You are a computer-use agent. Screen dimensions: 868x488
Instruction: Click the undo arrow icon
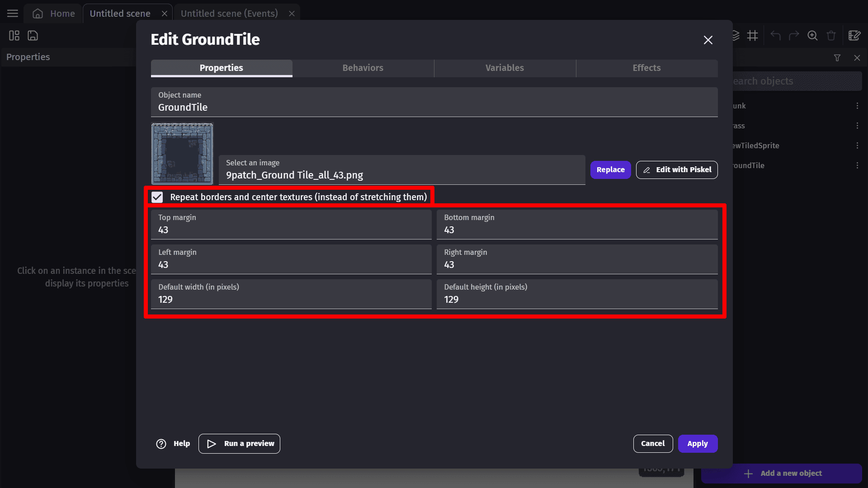point(775,36)
